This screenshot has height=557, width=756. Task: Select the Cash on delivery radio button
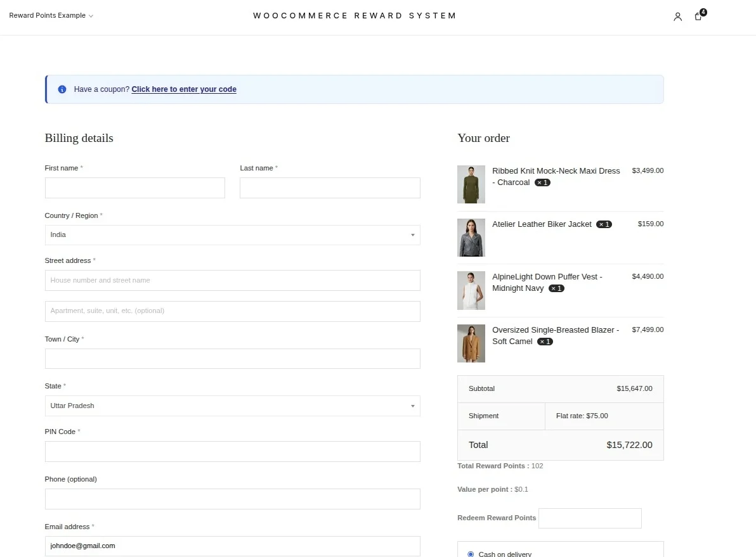tap(471, 554)
